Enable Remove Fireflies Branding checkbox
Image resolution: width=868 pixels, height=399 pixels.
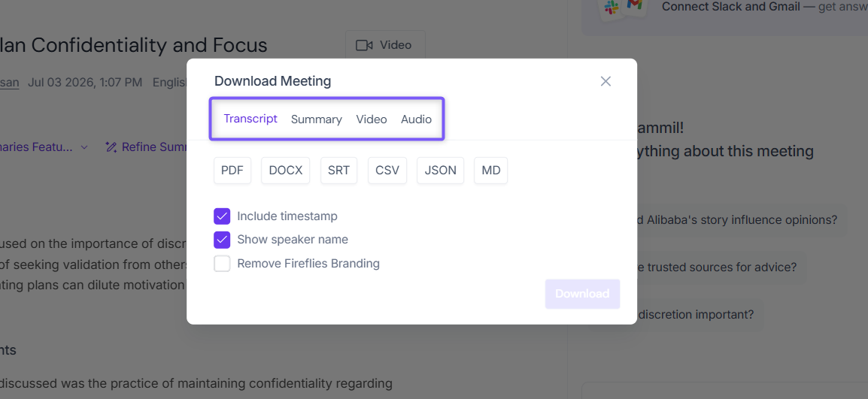coord(222,264)
